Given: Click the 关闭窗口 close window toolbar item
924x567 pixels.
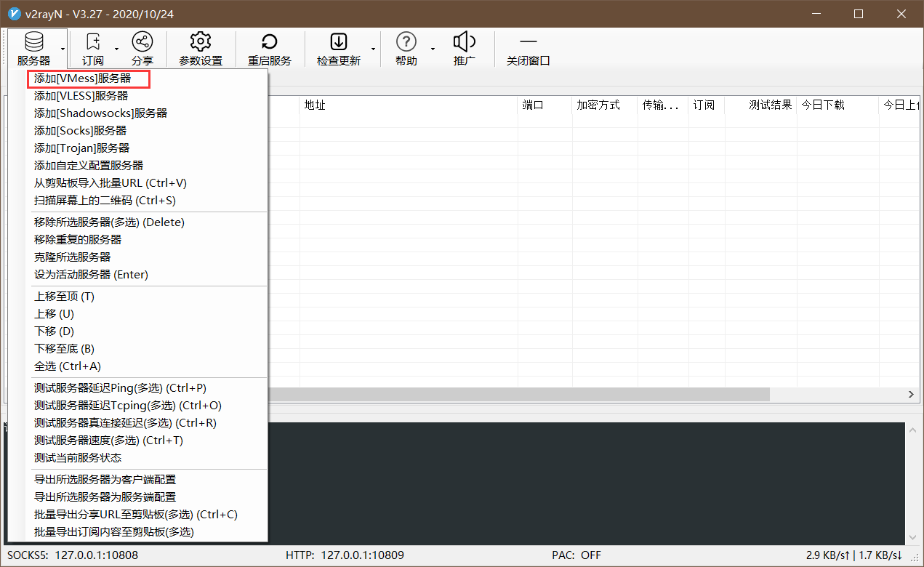Looking at the screenshot, I should pos(529,49).
